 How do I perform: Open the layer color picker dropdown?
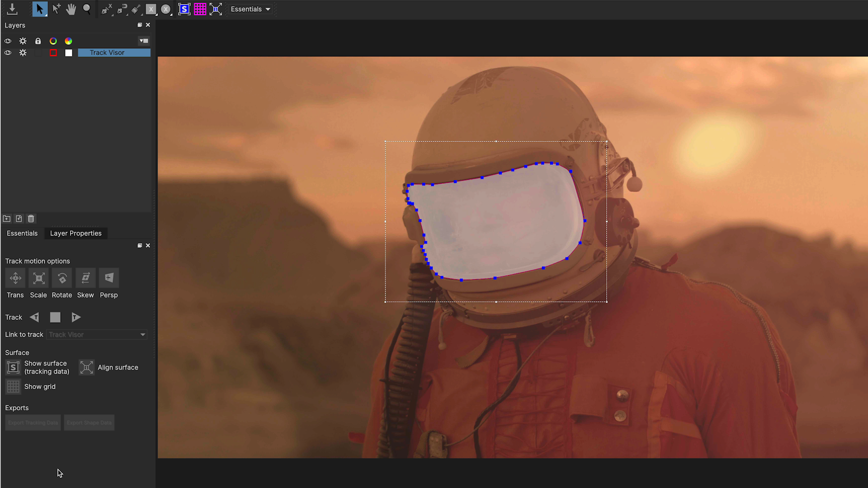(53, 52)
